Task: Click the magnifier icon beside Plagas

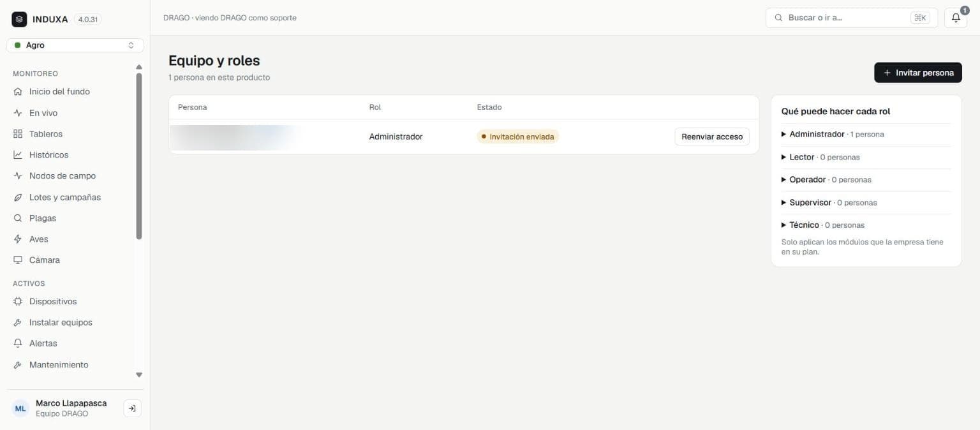Action: (x=18, y=218)
